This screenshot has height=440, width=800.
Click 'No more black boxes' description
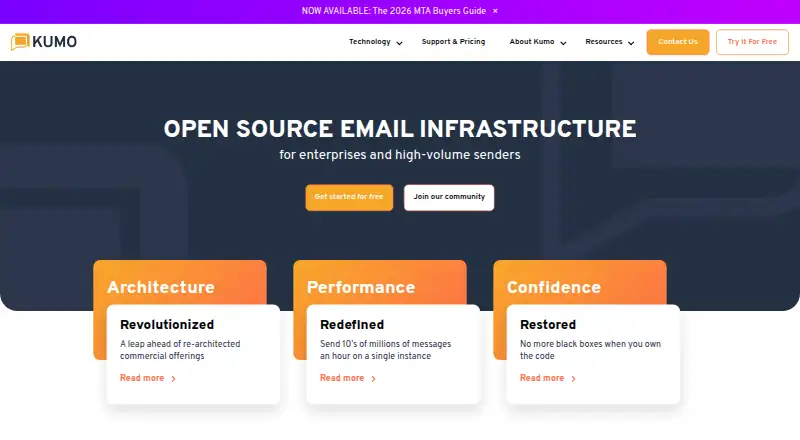coord(590,350)
